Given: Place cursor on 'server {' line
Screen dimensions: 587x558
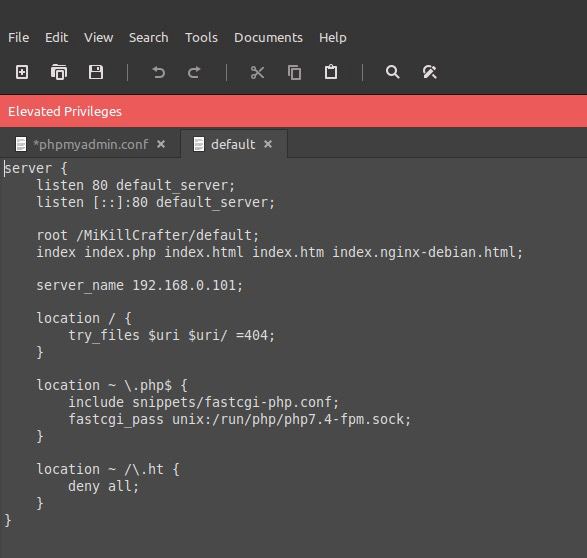Looking at the screenshot, I should click(x=36, y=168).
